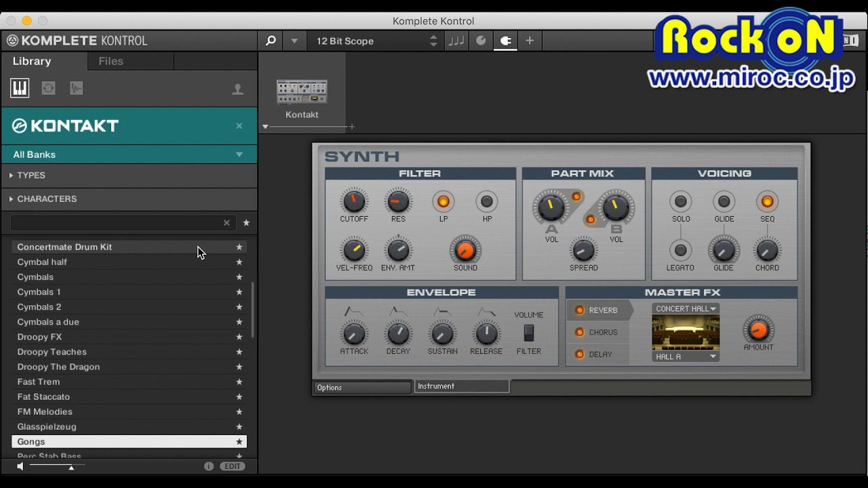
Task: Toggle the SEQ voicing button
Action: pyautogui.click(x=767, y=201)
